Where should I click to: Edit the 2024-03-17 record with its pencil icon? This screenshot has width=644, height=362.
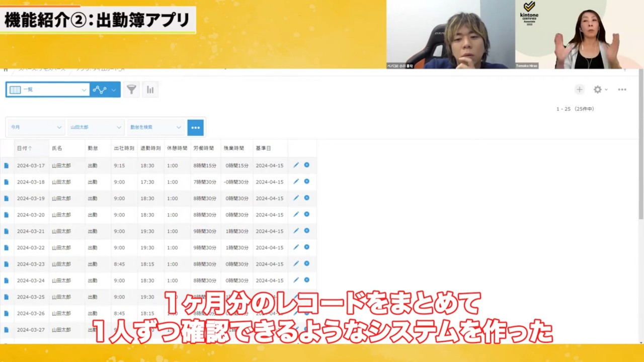point(296,165)
